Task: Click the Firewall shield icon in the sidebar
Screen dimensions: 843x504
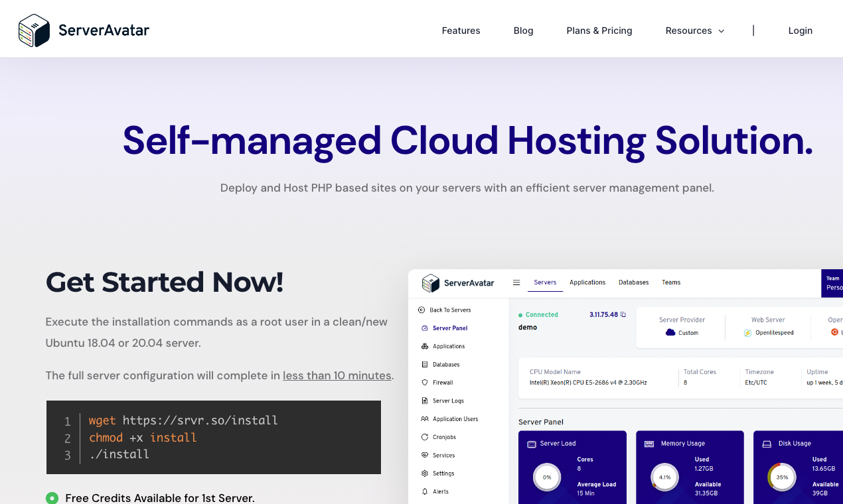Action: pos(425,383)
